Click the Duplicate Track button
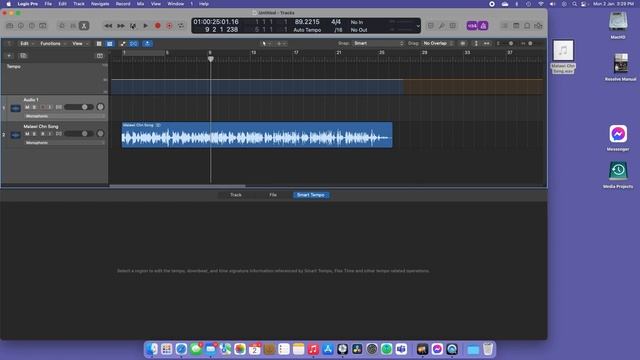 [x=23, y=56]
